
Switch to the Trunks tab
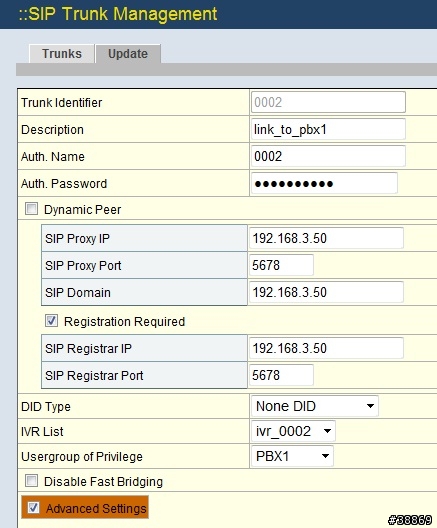(x=62, y=54)
